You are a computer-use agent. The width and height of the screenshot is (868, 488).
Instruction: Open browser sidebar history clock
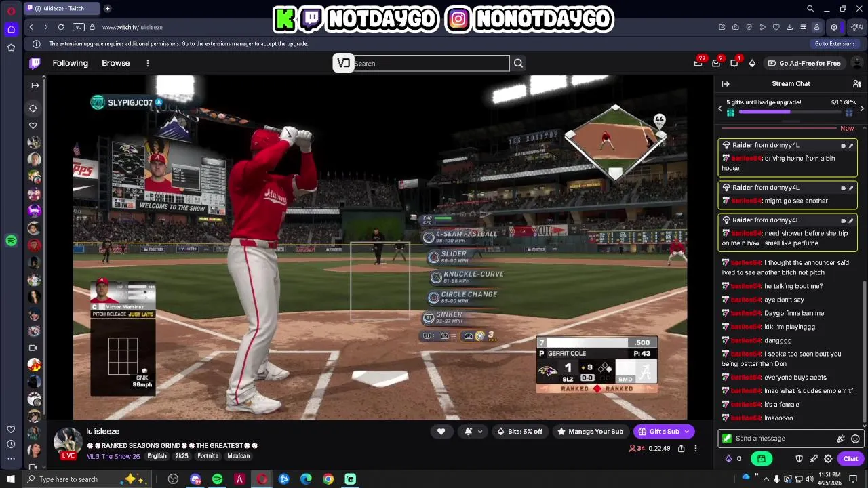click(x=11, y=444)
